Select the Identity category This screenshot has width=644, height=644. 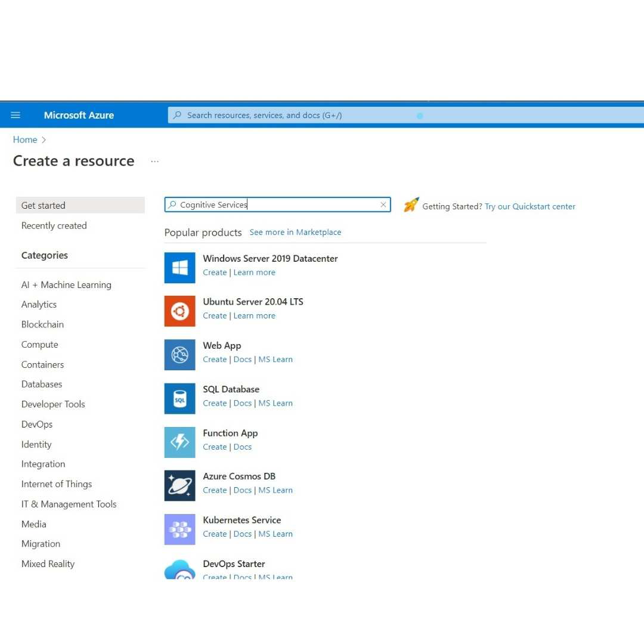click(x=36, y=444)
